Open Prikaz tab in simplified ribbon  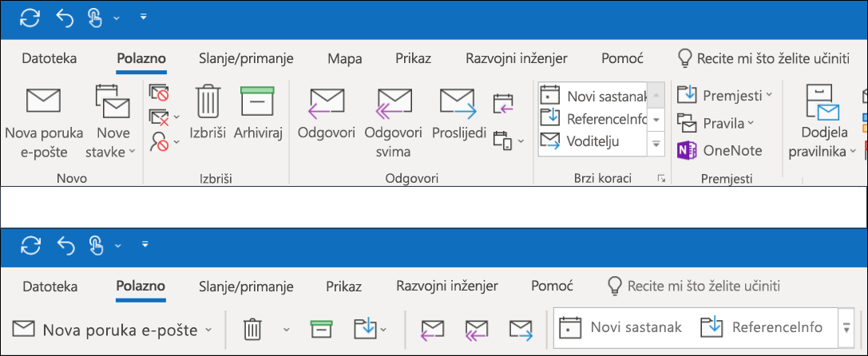[x=344, y=287]
